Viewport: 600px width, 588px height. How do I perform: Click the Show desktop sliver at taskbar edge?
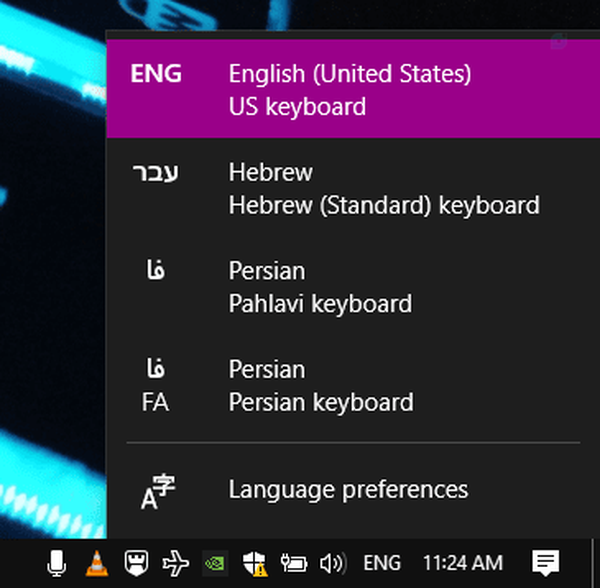pos(596,563)
